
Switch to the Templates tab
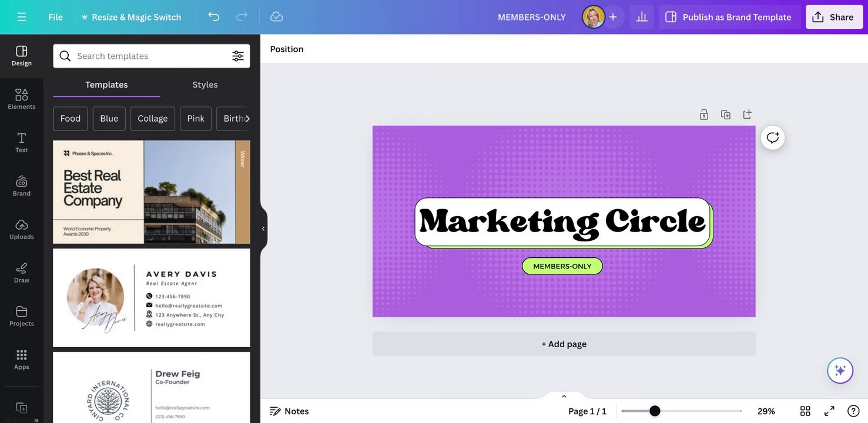tap(106, 85)
